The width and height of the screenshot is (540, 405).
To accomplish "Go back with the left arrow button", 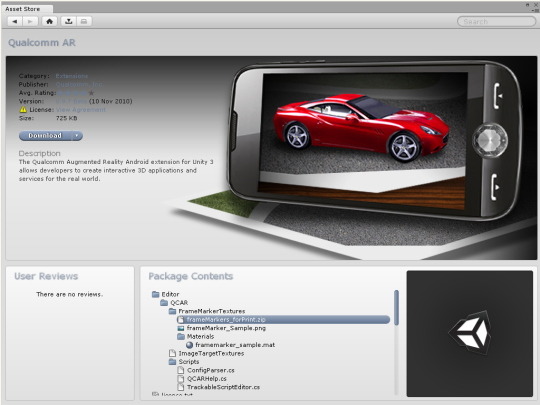I will 15,21.
